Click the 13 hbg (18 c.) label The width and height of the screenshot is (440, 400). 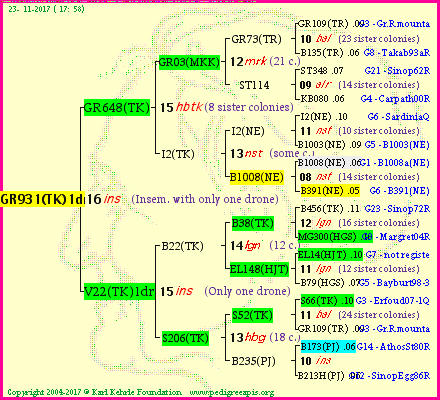(x=265, y=337)
